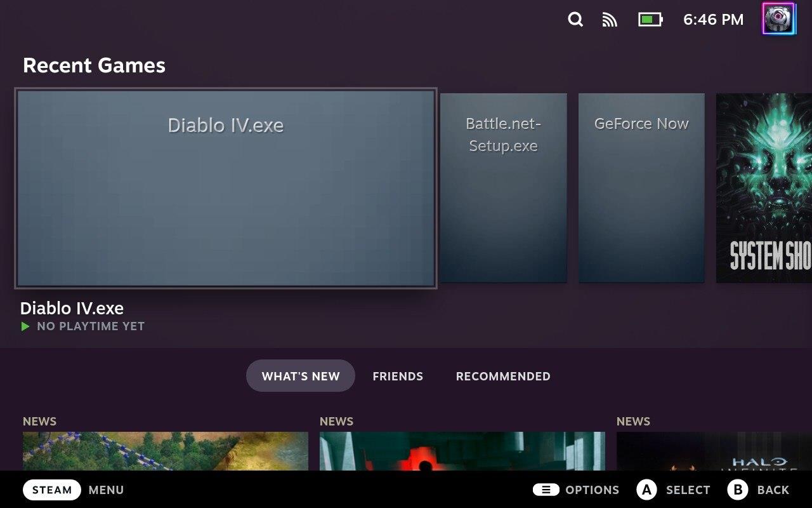Open the System Shock game cover
The image size is (812, 508).
coord(764,188)
